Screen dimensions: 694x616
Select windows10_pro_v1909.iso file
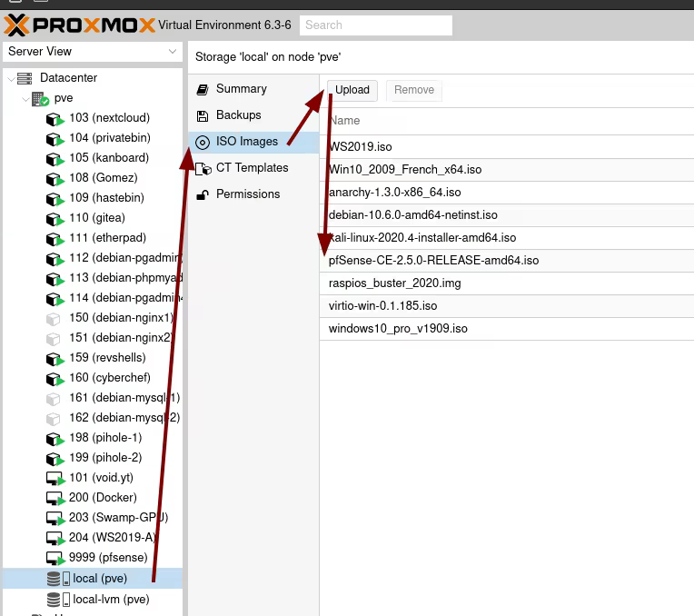click(507, 329)
